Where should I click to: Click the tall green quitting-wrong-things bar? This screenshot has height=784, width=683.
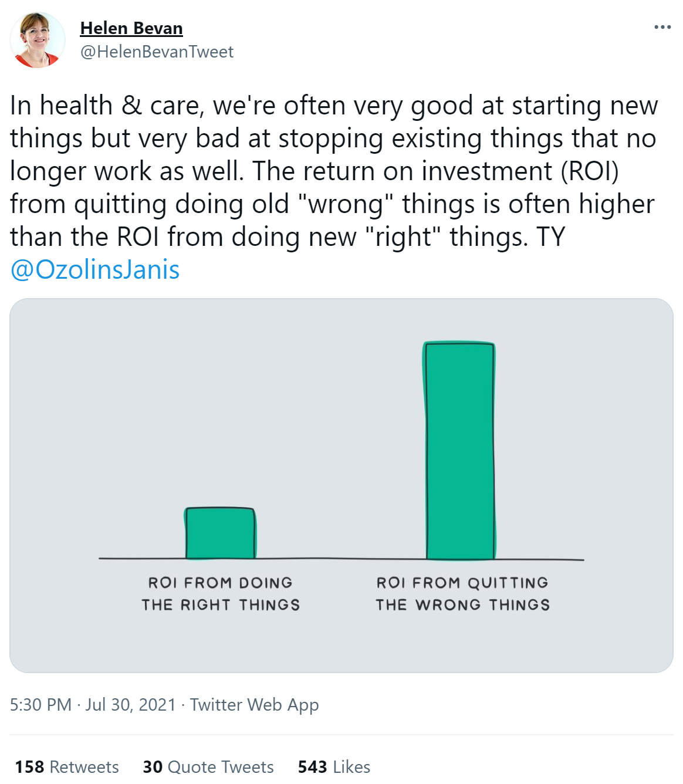tap(459, 450)
